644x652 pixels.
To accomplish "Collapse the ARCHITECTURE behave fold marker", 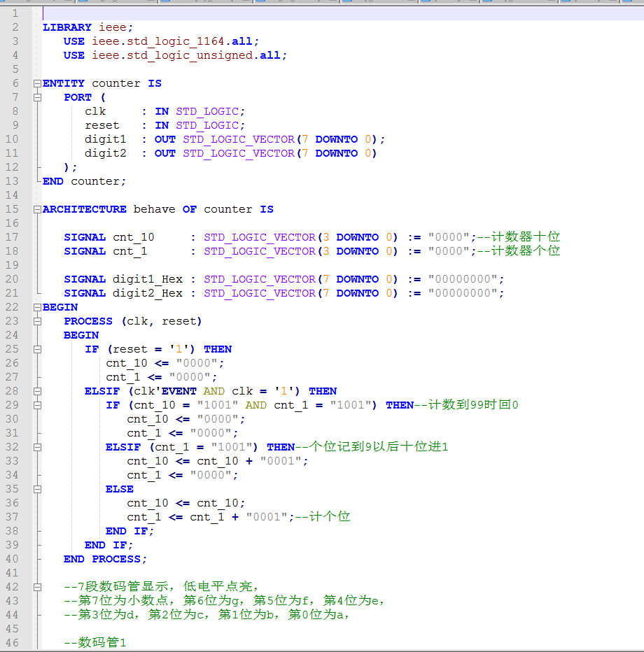I will click(37, 209).
